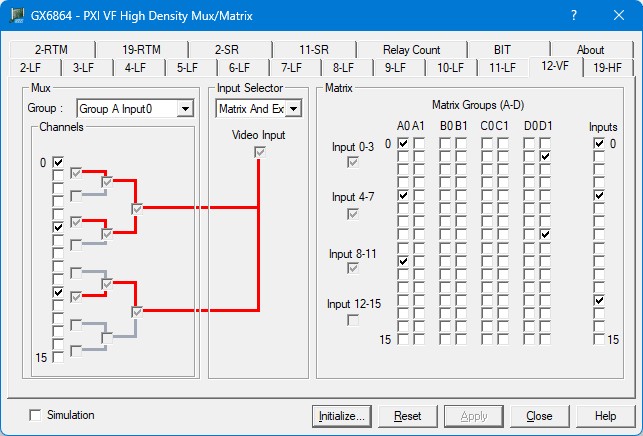Click the Reset button
This screenshot has width=643, height=436.
407,415
